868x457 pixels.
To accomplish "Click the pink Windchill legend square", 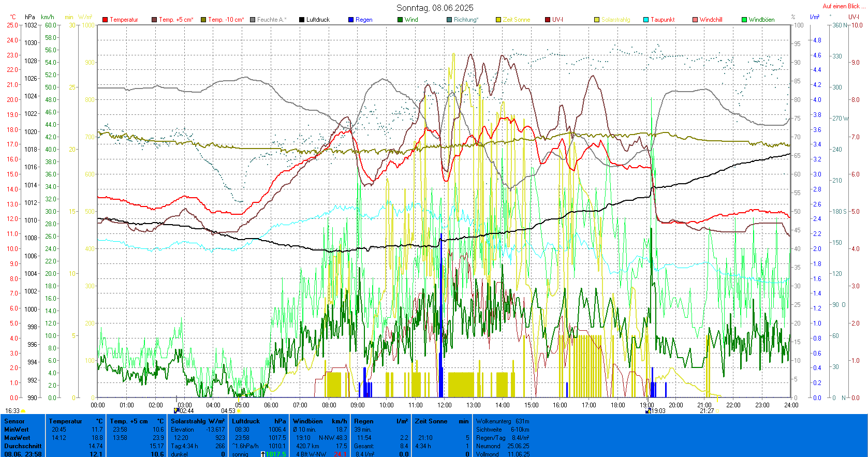I will [x=695, y=20].
